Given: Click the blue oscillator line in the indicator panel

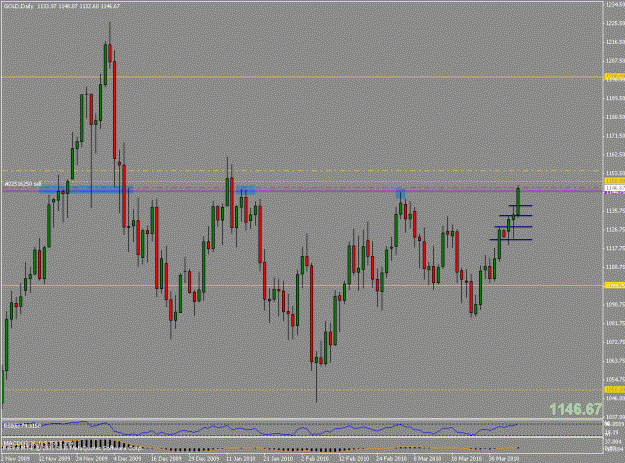Looking at the screenshot, I should (259, 430).
